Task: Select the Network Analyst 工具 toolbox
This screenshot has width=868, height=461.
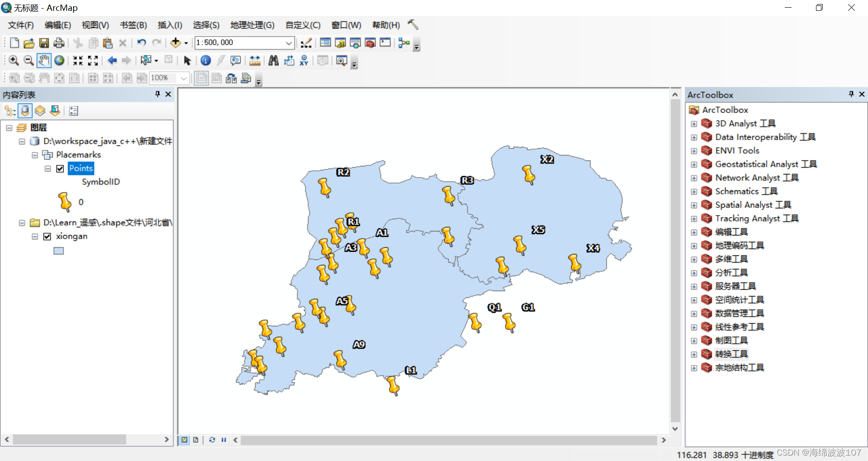Action: tap(757, 178)
